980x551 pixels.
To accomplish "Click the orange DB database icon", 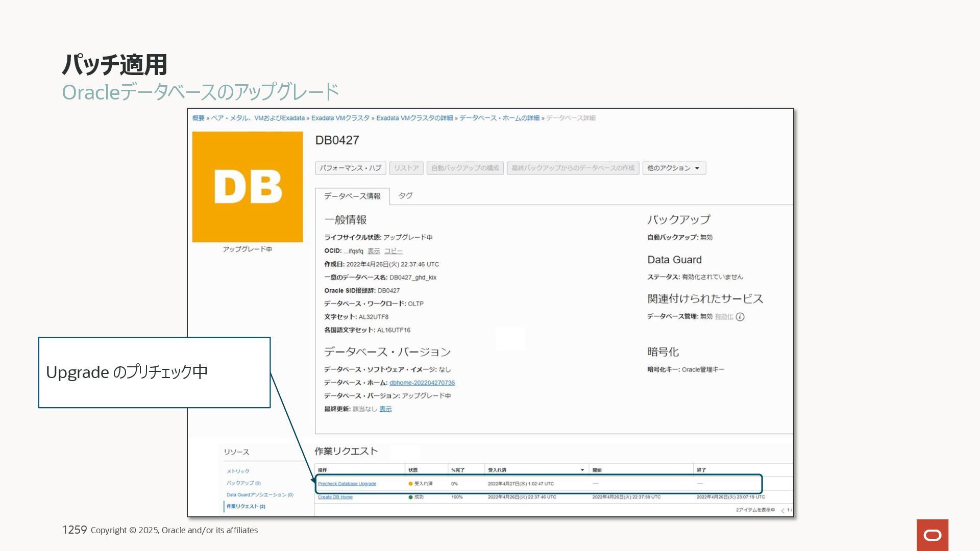I will (248, 187).
